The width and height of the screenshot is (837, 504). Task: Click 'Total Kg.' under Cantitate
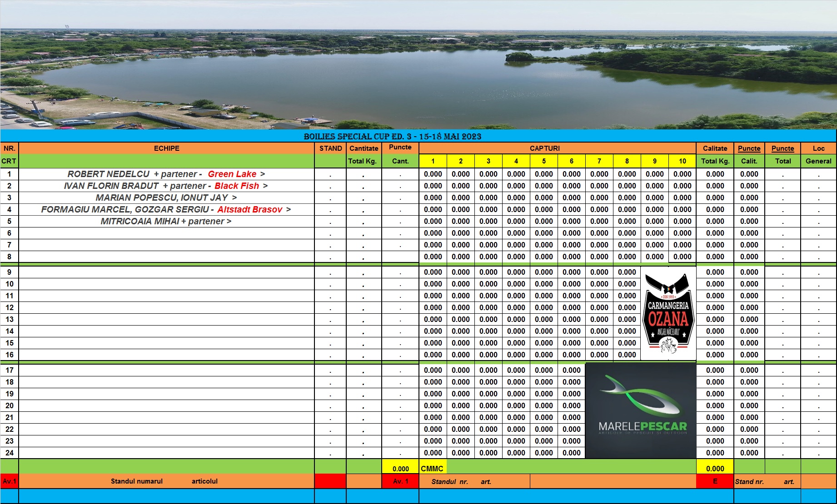[x=364, y=161]
